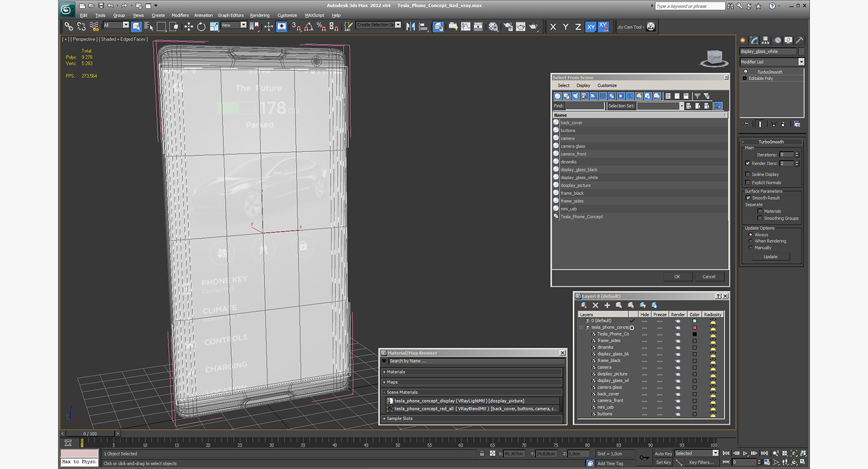Click ViewCube home cube in viewport
This screenshot has width=868, height=469.
[714, 57]
